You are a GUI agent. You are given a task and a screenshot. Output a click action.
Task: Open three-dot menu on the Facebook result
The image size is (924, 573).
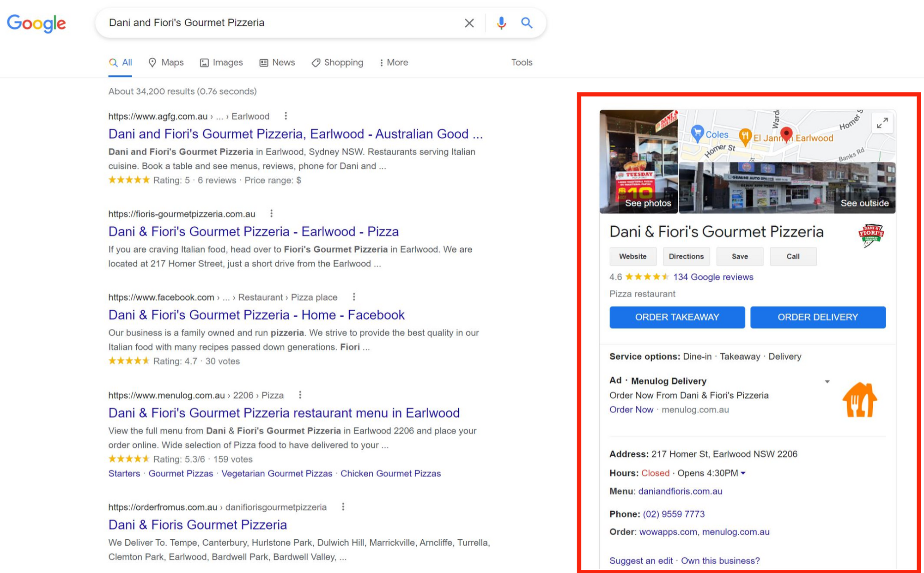[x=354, y=297]
